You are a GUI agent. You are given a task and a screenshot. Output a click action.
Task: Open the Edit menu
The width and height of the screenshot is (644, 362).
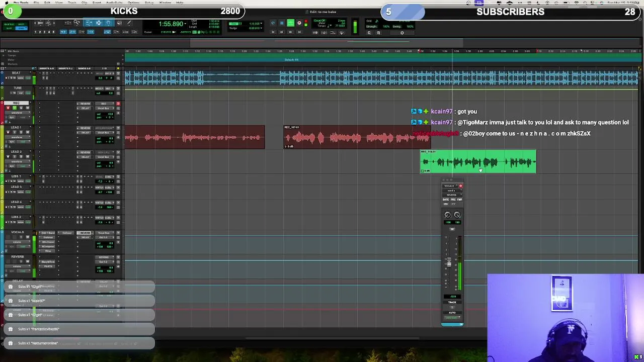47,3
